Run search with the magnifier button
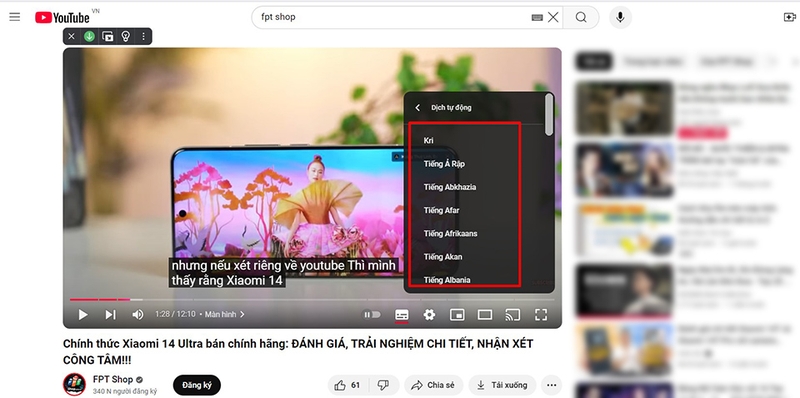Viewport: 800px width, 398px height. pyautogui.click(x=581, y=17)
